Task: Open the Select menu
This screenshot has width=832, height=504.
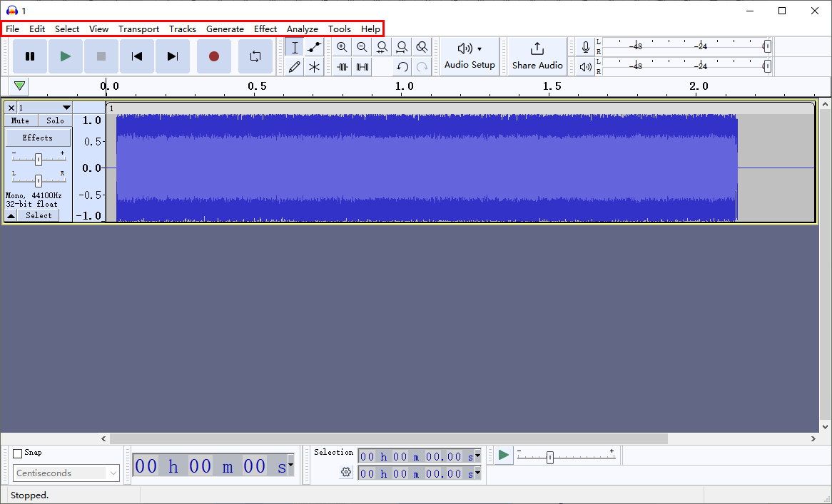Action: (x=67, y=29)
